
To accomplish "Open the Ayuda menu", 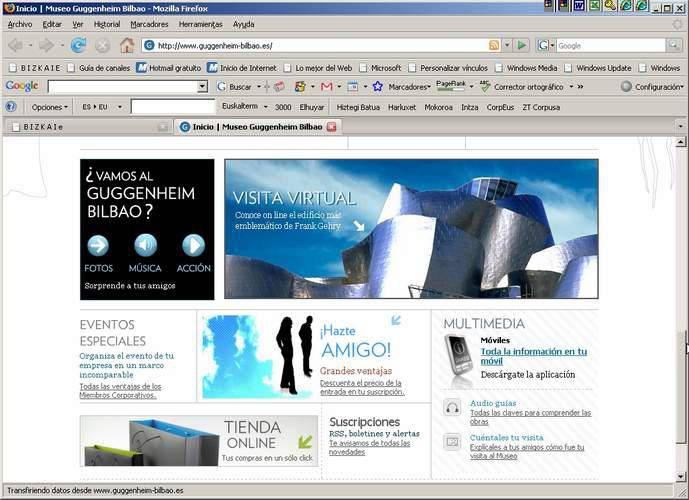I will click(243, 25).
